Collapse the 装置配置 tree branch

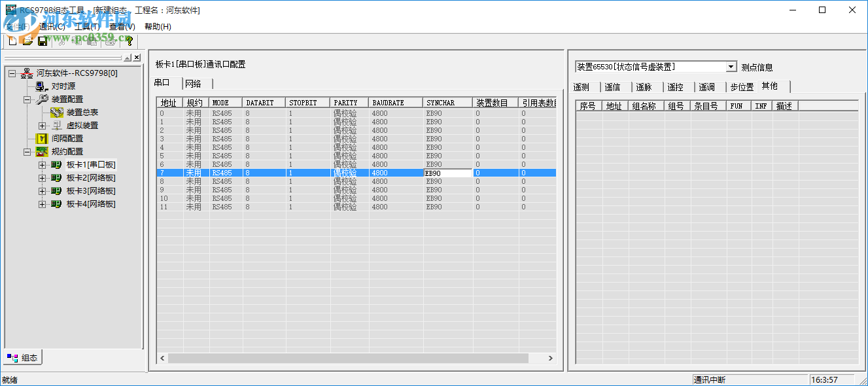28,100
